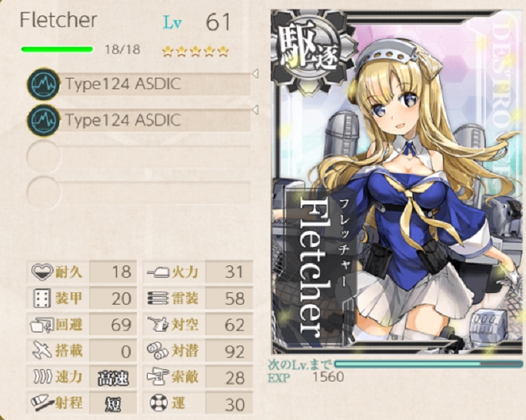Click the gun turret icon beside 火力

pyautogui.click(x=158, y=272)
